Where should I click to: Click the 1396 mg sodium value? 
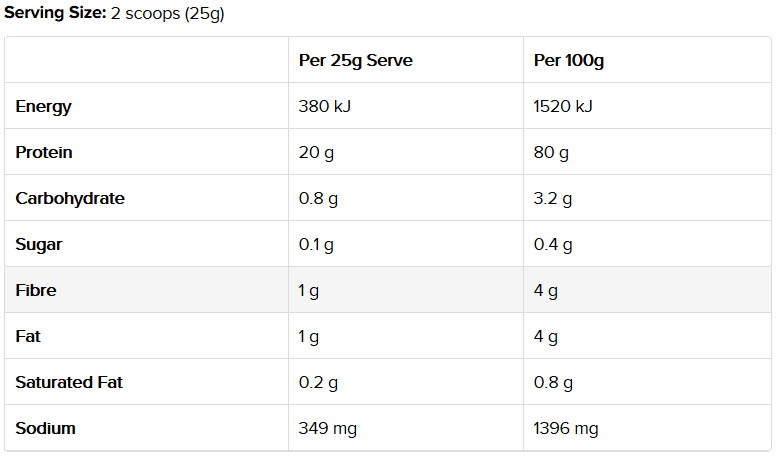tap(566, 429)
